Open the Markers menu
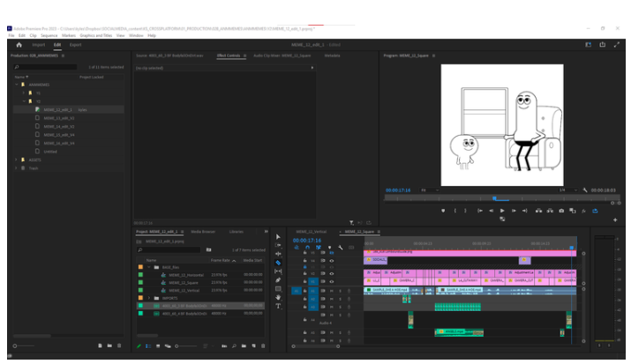Viewport: 631px width, 364px height. [69, 36]
